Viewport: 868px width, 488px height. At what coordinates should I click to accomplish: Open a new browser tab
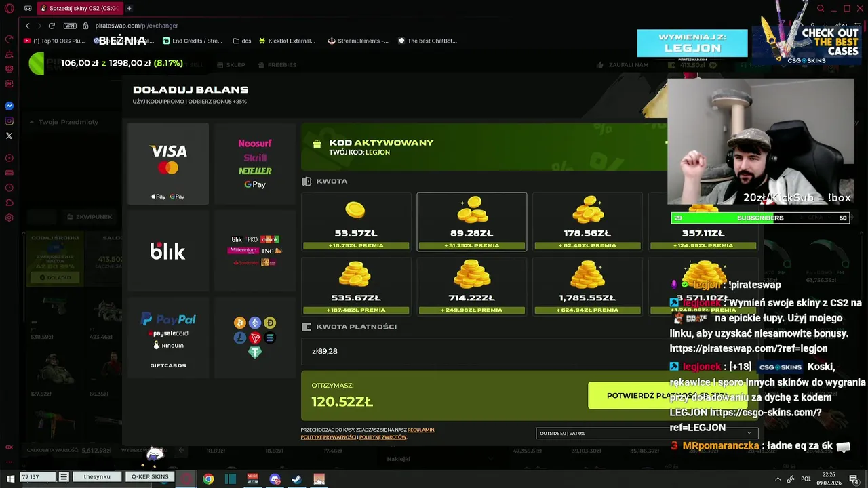click(129, 8)
